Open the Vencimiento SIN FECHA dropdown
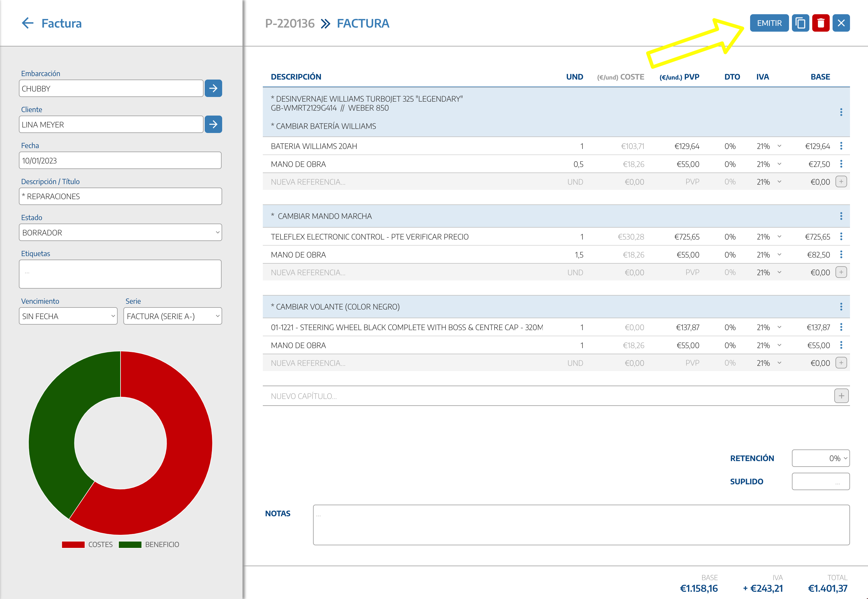The height and width of the screenshot is (599, 868). tap(68, 316)
